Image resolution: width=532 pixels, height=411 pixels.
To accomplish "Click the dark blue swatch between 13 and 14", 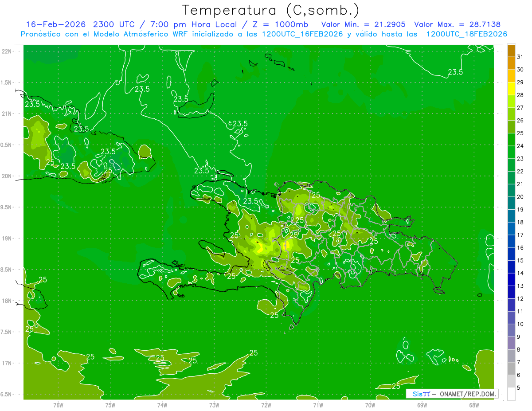I will [511, 279].
